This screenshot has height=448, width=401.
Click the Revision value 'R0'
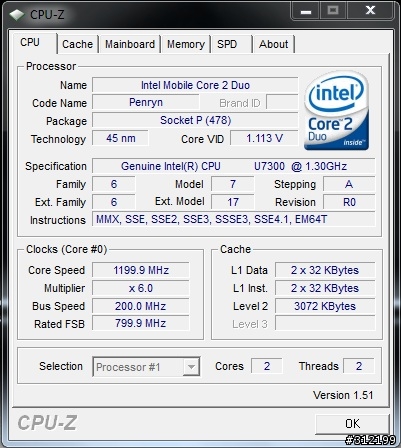click(349, 202)
